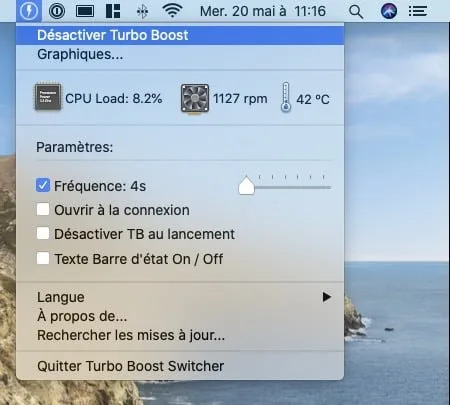This screenshot has width=450, height=405.
Task: Open the Langue submenu
Action: click(180, 297)
